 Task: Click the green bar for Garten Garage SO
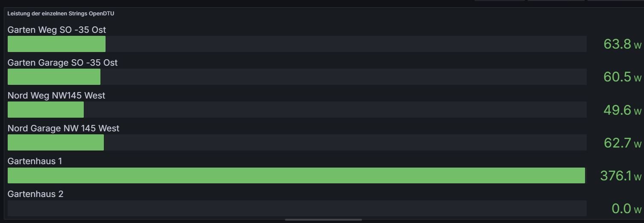point(54,77)
